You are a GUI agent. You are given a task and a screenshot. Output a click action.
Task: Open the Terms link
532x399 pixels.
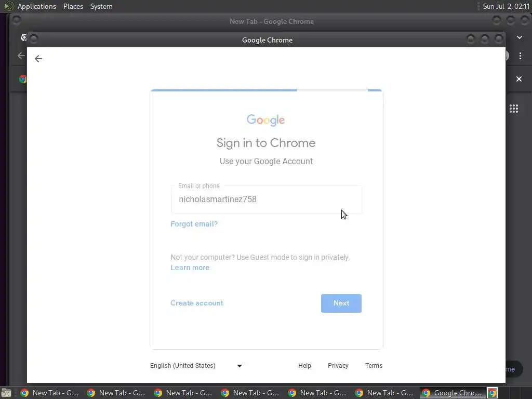click(x=374, y=366)
